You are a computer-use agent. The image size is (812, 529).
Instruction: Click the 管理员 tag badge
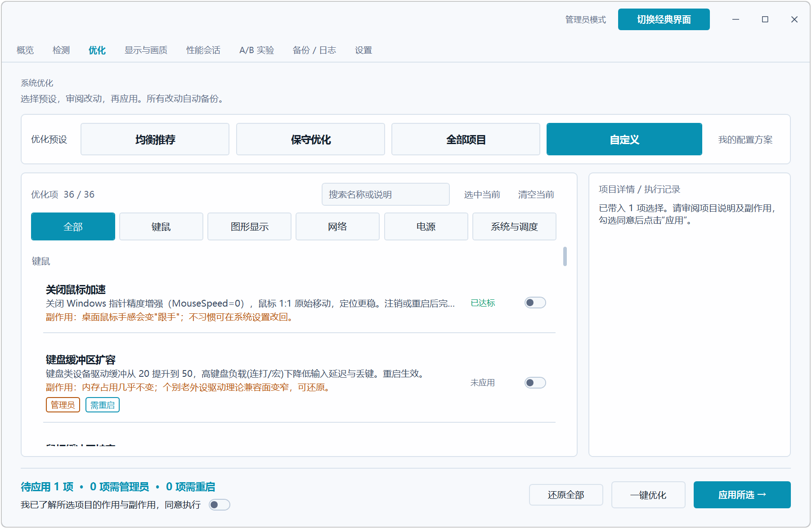pos(63,405)
